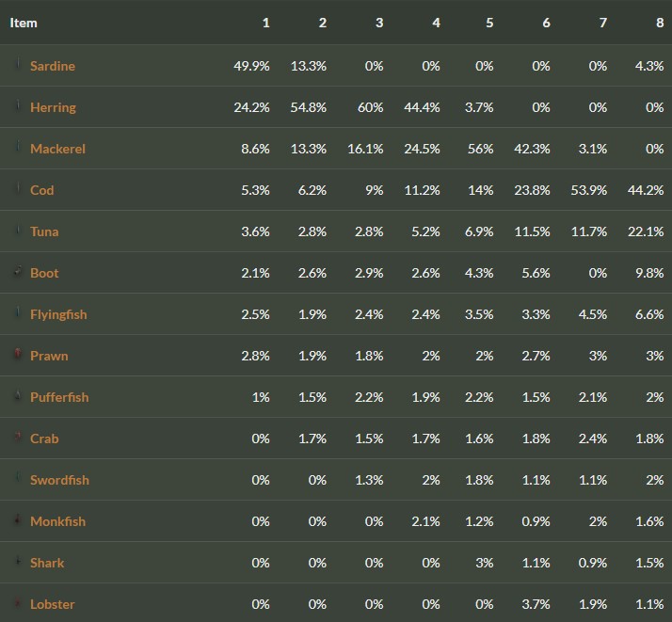Click the Prawn item icon
672x622 pixels.
(x=17, y=356)
